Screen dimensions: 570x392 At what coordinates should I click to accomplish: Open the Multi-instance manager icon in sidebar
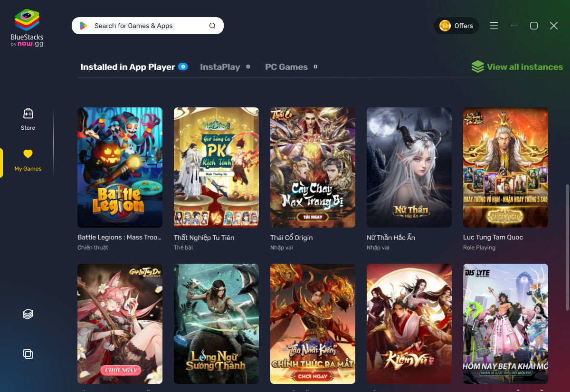coord(28,354)
